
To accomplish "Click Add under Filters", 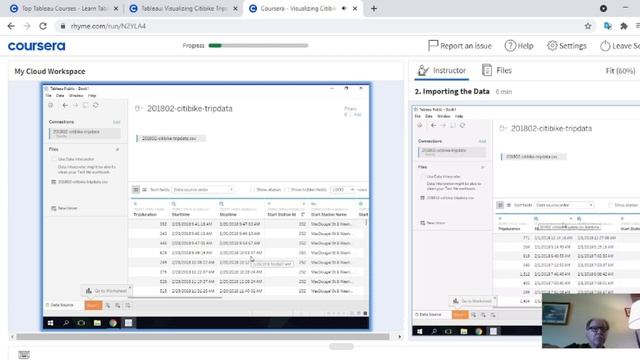I will click(x=358, y=115).
